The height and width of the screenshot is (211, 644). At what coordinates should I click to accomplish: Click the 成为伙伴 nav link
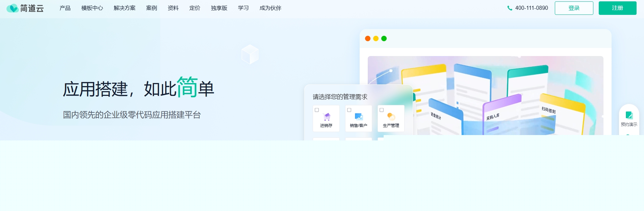point(271,8)
